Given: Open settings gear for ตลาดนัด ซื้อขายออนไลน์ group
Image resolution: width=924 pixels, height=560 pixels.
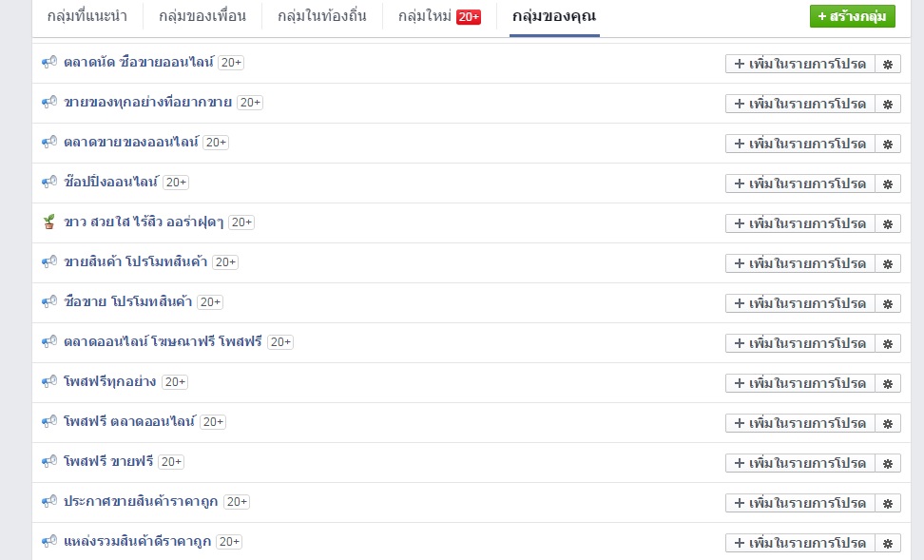Looking at the screenshot, I should point(888,64).
